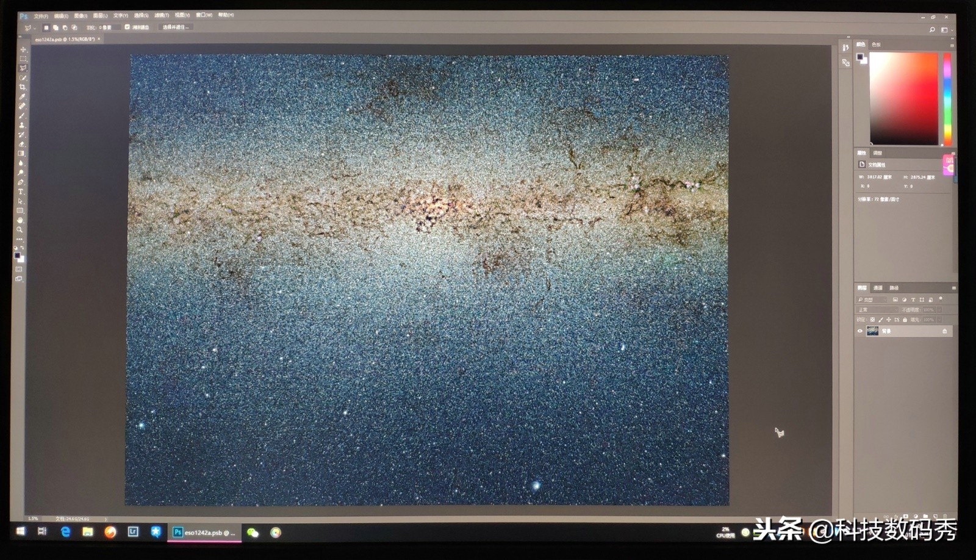Screen dimensions: 976x560
Task: Select the Hand tool
Action: [20, 220]
